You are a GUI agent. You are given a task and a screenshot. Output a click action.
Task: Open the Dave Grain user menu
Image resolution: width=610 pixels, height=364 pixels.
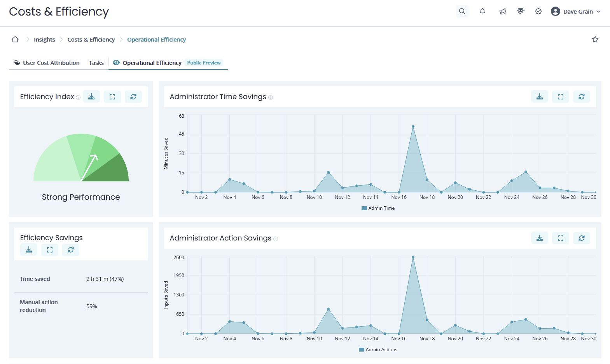576,11
